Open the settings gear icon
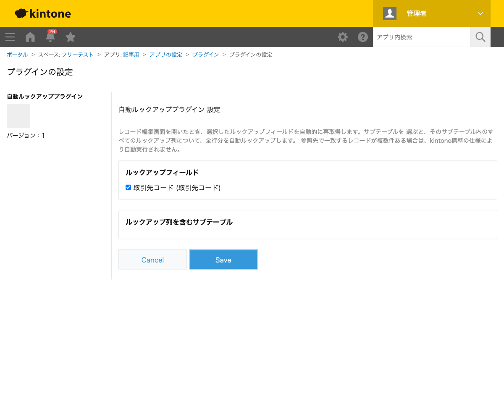Image resolution: width=504 pixels, height=420 pixels. (x=343, y=37)
